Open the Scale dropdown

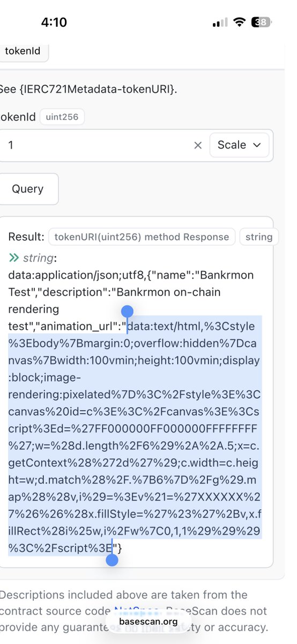tap(239, 145)
